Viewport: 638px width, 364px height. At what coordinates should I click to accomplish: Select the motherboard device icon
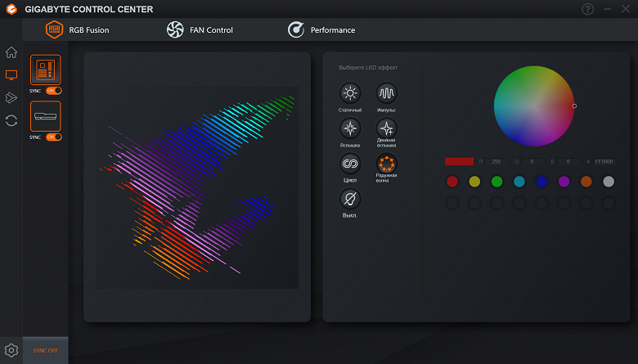coord(46,70)
